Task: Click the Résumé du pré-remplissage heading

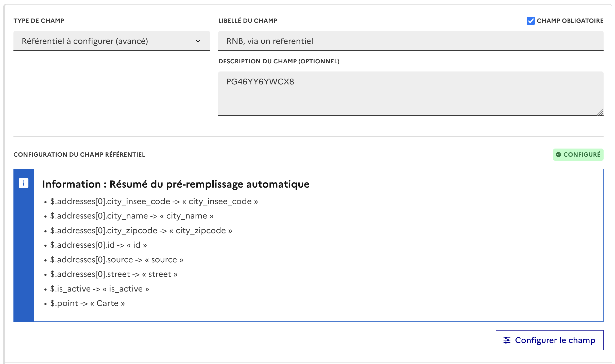Action: (176, 184)
